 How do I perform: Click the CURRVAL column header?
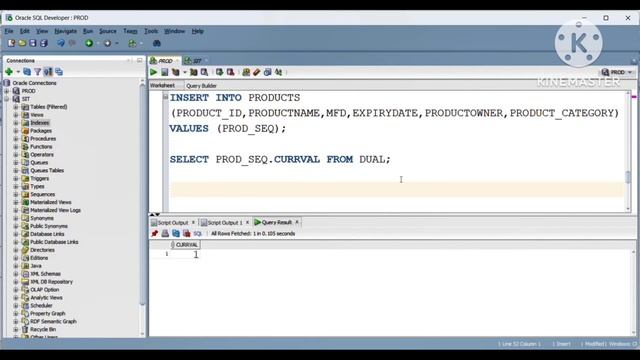(185, 244)
